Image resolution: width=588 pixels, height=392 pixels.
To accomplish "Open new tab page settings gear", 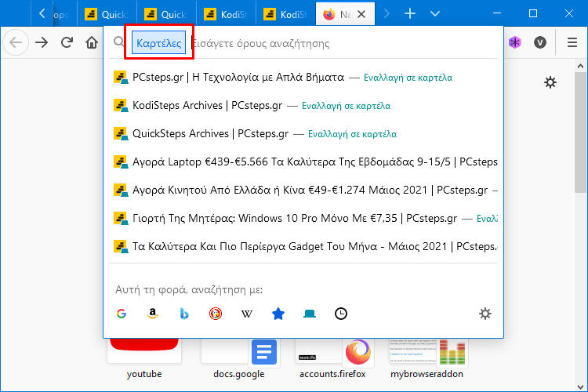I will click(x=550, y=82).
